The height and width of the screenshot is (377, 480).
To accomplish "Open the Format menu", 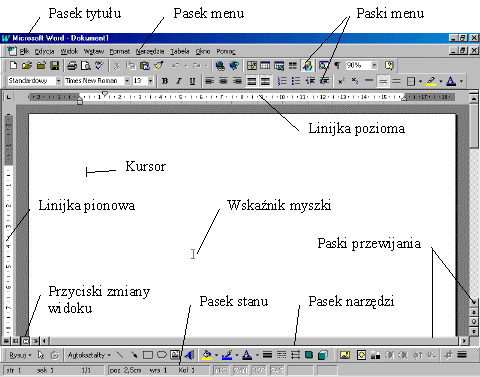I will click(120, 51).
